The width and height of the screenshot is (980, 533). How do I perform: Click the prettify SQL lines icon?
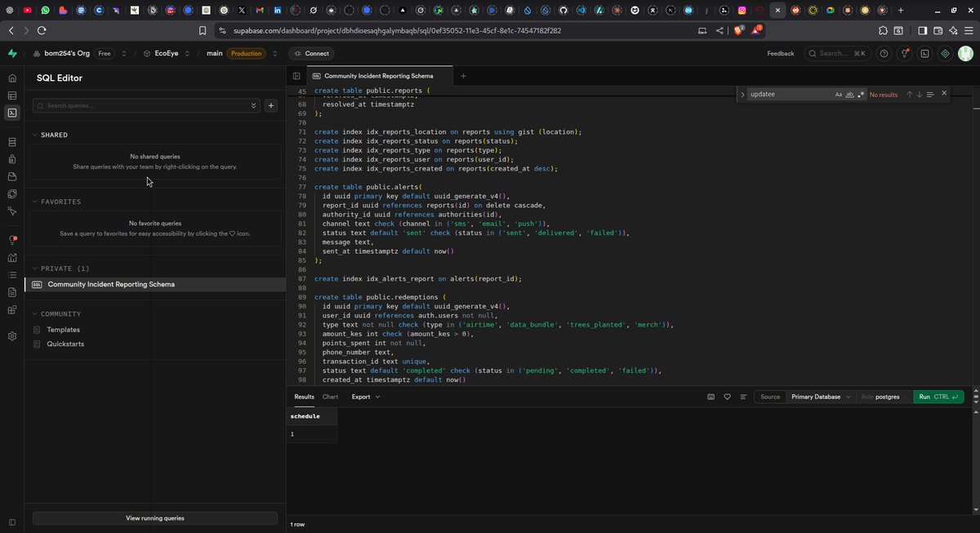743,397
